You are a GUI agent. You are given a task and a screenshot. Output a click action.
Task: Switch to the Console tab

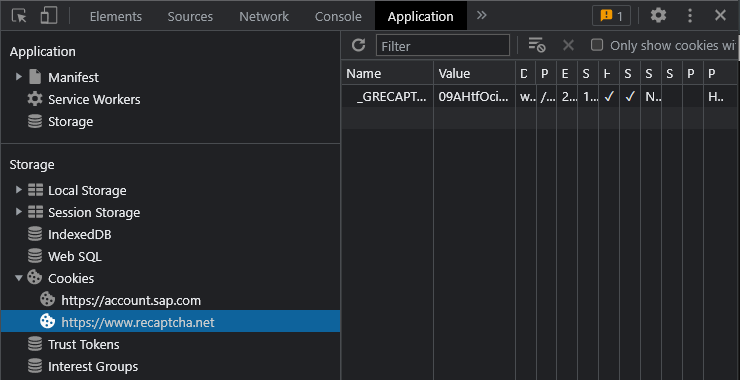coord(338,17)
